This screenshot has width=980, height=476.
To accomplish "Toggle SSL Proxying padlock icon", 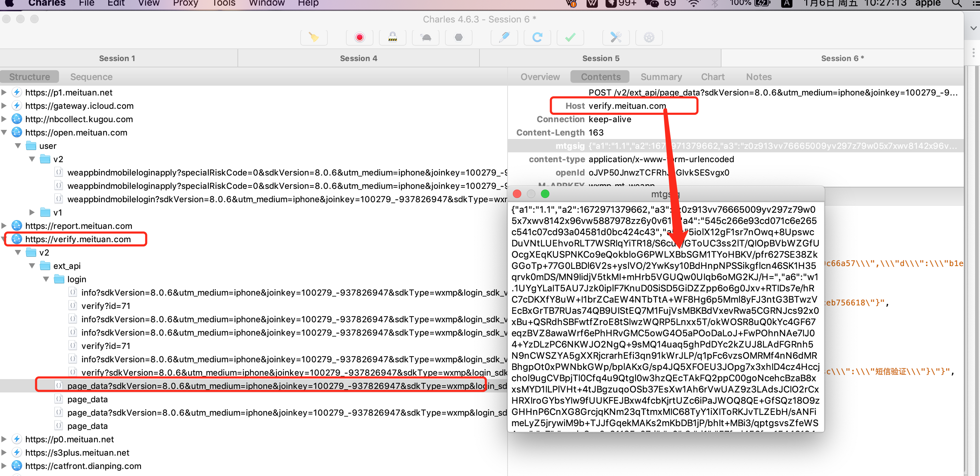I will (x=393, y=37).
